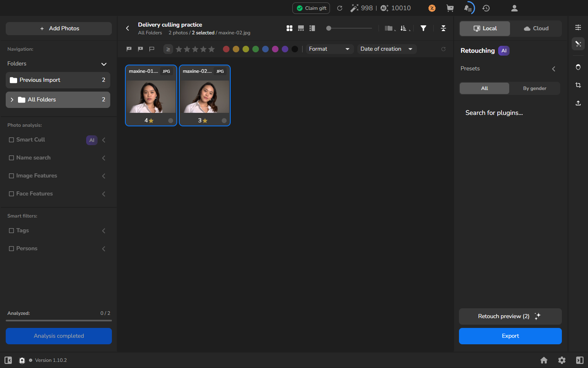Open the history clock icon
This screenshot has height=368, width=588.
(x=486, y=8)
